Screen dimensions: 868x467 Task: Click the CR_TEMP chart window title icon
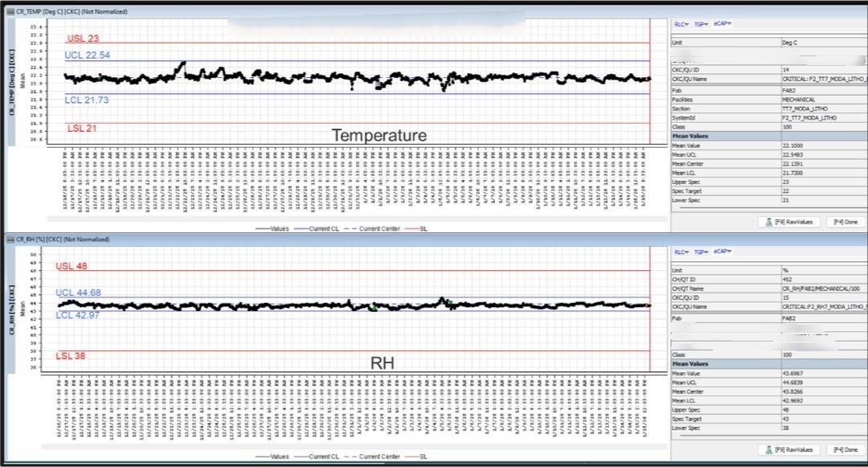click(x=10, y=11)
